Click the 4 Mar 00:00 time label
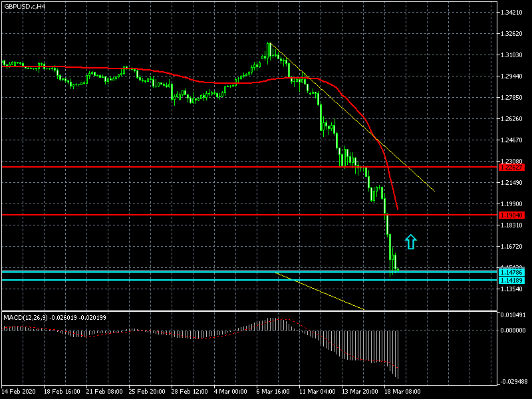This screenshot has height=399, width=532. click(x=233, y=391)
